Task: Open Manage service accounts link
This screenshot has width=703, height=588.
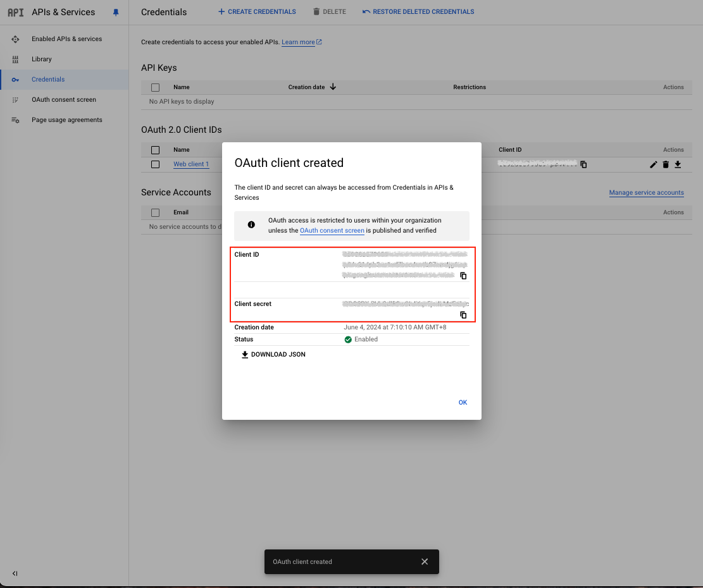Action: (x=646, y=193)
